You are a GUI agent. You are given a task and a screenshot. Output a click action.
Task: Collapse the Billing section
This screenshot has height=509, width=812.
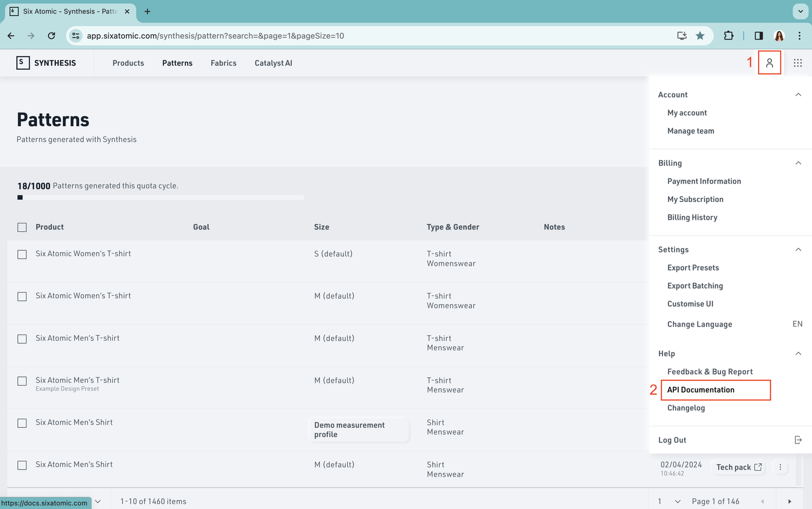tap(798, 163)
